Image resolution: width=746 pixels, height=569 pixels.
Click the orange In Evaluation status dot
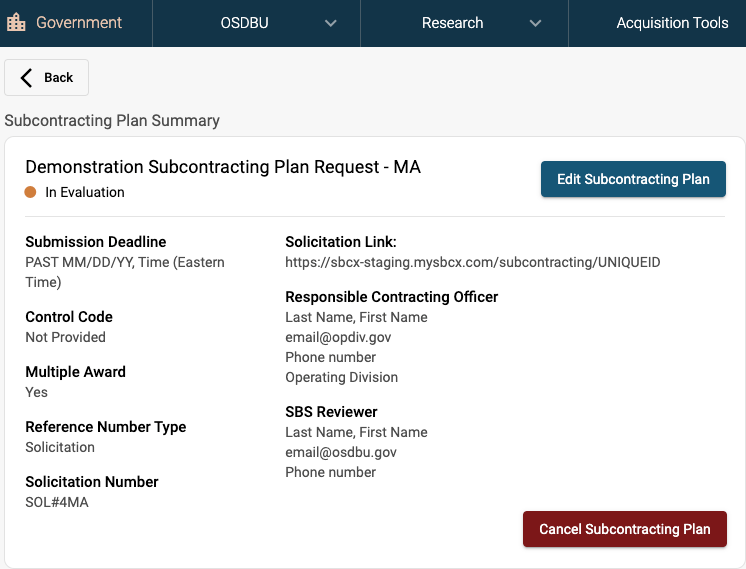(x=31, y=192)
